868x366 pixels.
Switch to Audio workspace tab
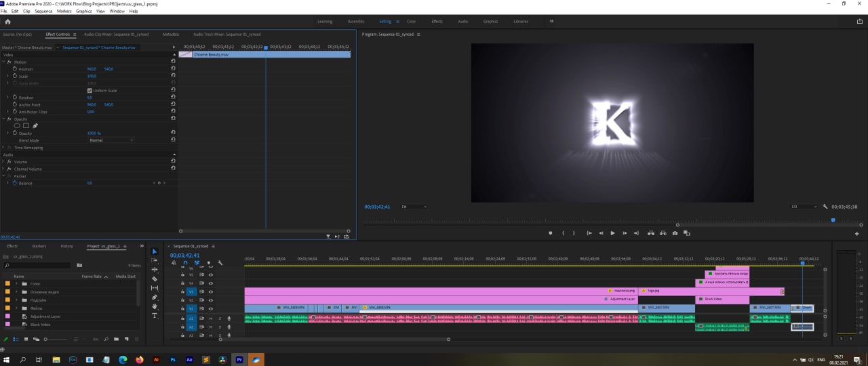[462, 22]
